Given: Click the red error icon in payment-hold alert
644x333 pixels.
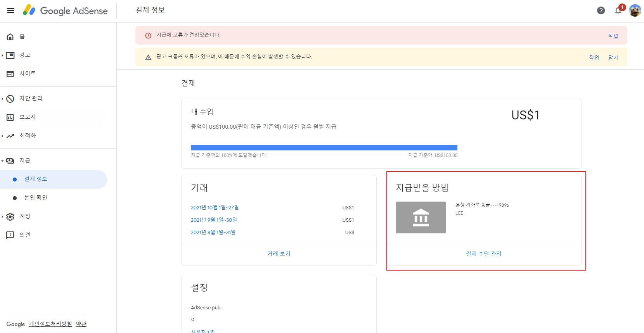Looking at the screenshot, I should 148,35.
